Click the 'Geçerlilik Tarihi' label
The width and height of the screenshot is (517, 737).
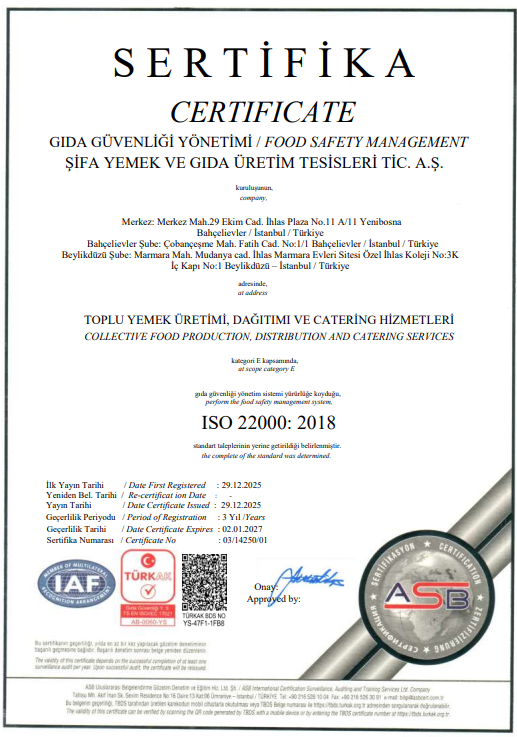click(76, 529)
